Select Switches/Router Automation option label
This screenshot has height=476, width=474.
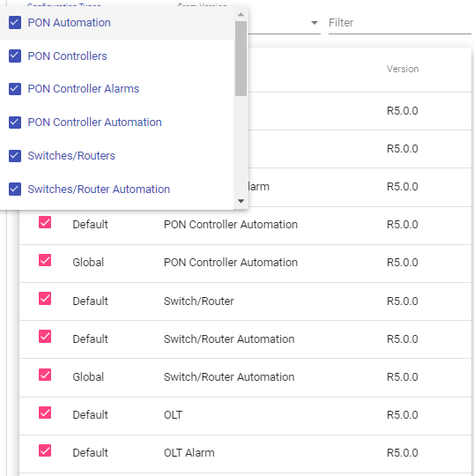tap(99, 190)
